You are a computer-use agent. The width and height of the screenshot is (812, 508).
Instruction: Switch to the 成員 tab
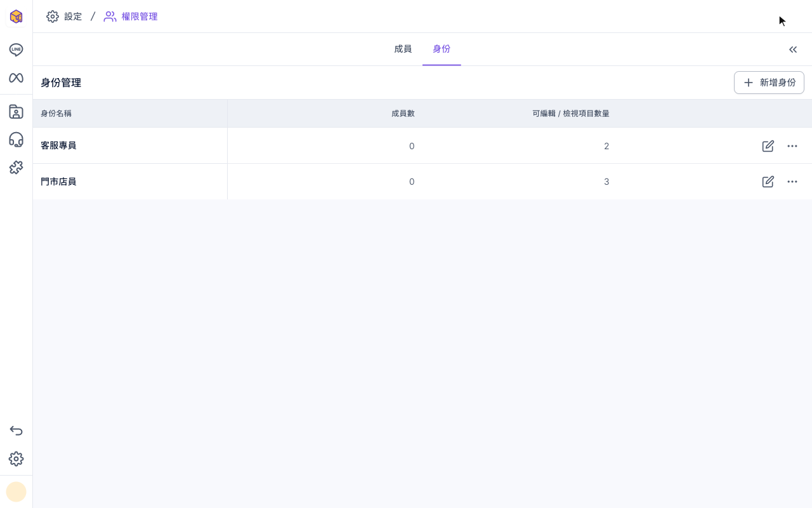403,49
